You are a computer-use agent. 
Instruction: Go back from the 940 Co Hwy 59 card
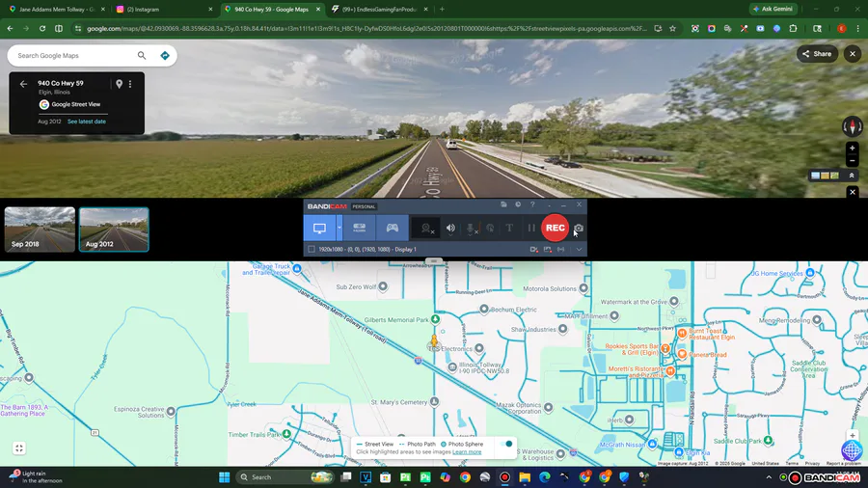[23, 84]
